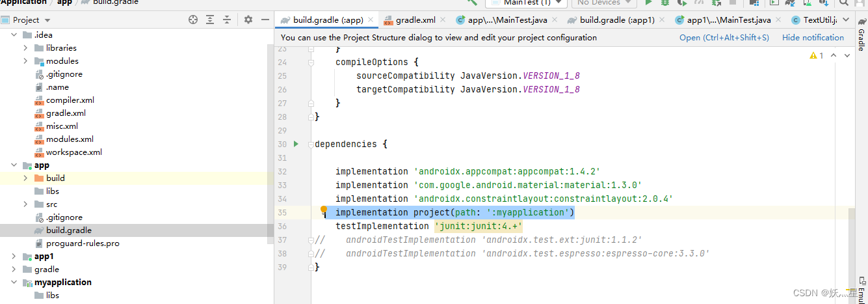
Task: Go to previous highlighted problem arrow
Action: click(x=834, y=56)
